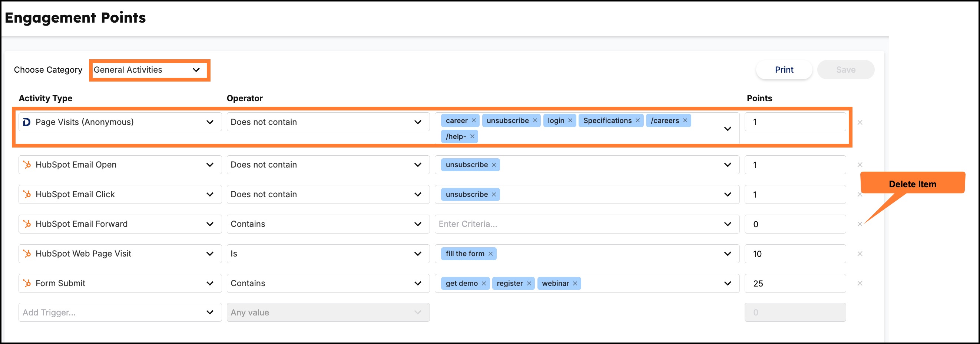Image resolution: width=980 pixels, height=344 pixels.
Task: Click the Save button
Action: (846, 70)
